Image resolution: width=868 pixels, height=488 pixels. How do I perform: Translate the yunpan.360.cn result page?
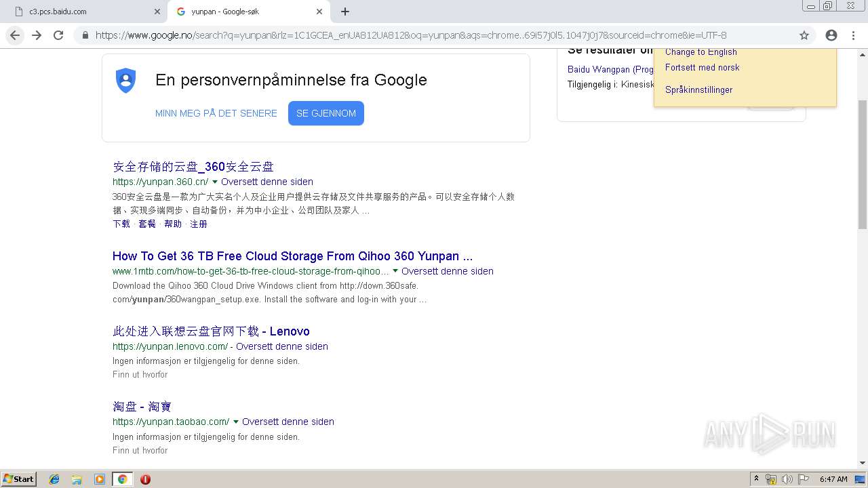pos(267,182)
